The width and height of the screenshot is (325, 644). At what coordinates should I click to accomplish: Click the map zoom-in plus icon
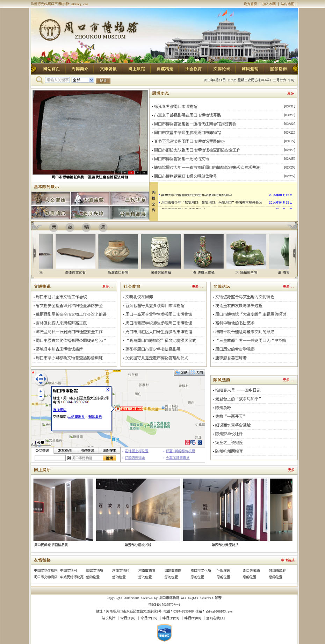coord(41,391)
